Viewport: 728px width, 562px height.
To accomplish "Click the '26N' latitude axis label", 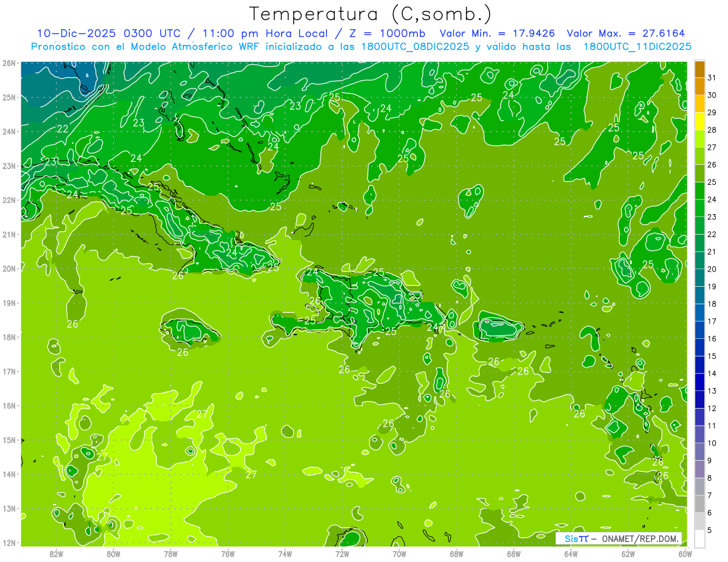I will [8, 63].
